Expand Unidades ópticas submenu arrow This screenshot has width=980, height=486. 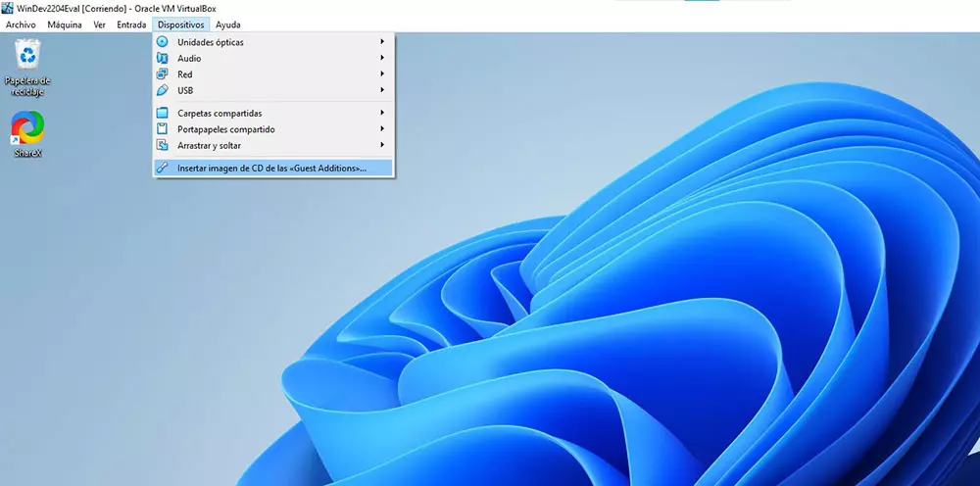[382, 42]
